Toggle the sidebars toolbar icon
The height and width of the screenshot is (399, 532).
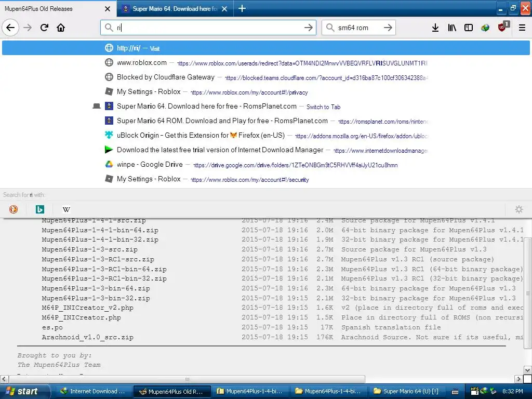pos(469,28)
